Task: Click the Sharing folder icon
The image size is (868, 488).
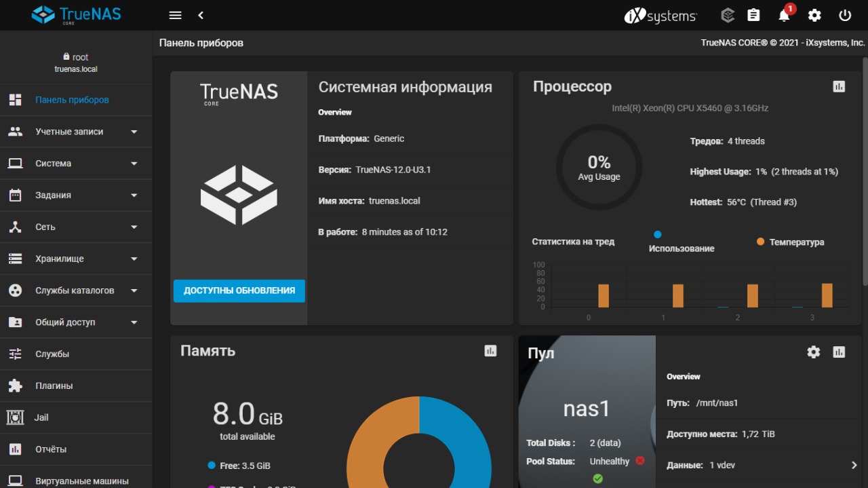Action: point(15,322)
